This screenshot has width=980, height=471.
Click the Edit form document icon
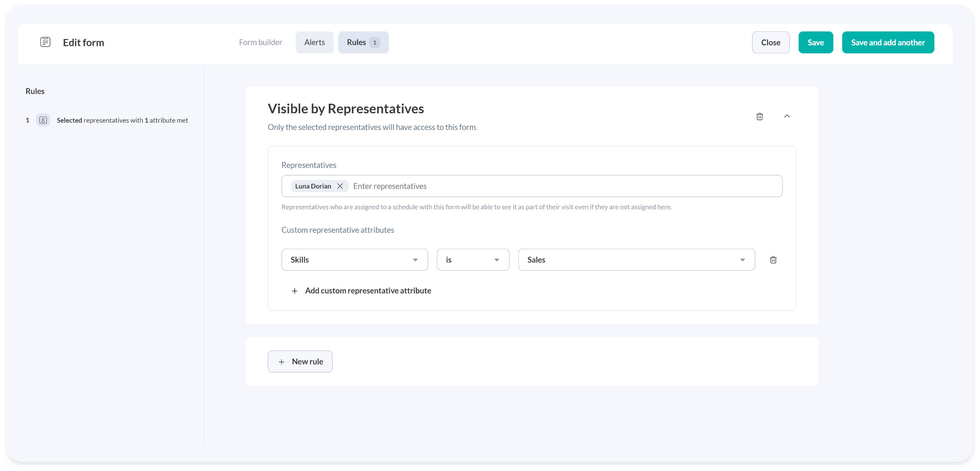point(45,42)
